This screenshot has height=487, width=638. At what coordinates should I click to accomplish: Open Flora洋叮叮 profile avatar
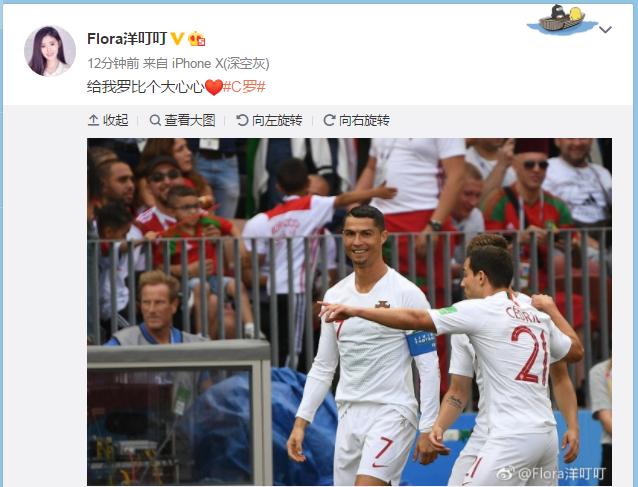(50, 51)
